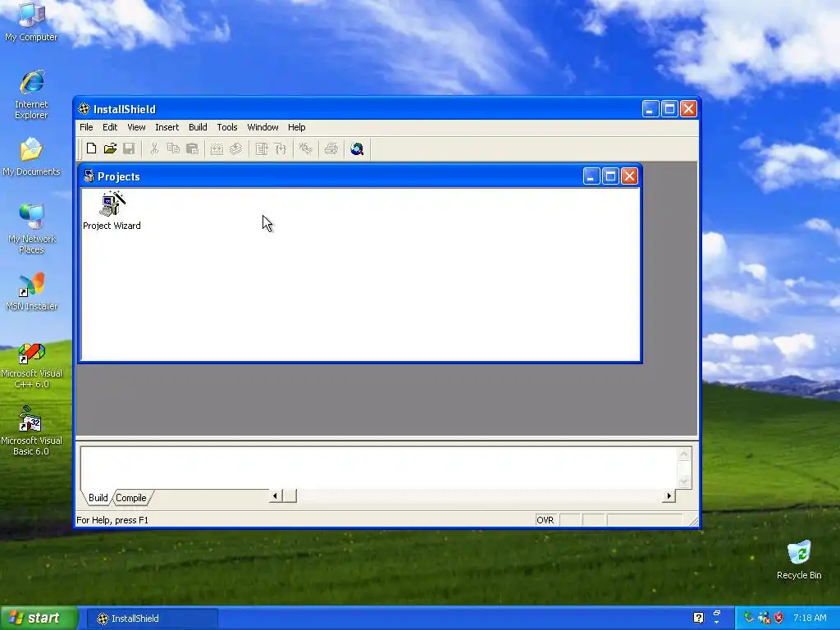Click the Media Build Wizard toolbar icon

(x=217, y=148)
